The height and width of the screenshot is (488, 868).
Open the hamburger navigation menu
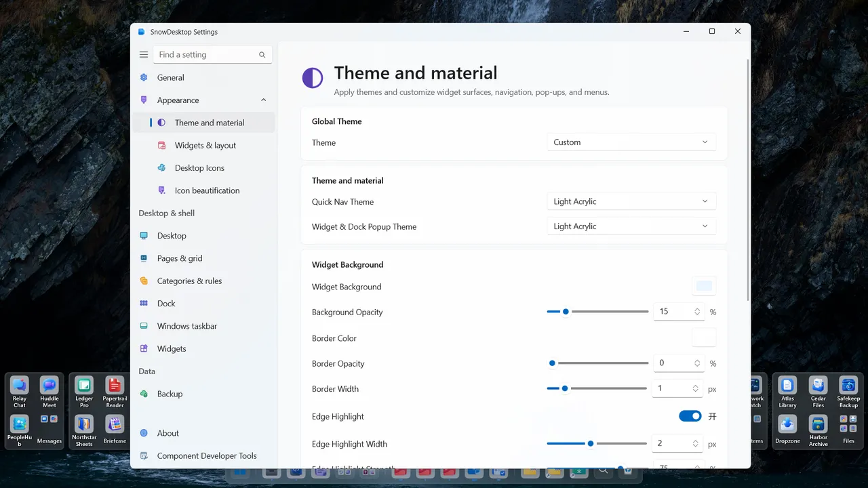pos(144,55)
